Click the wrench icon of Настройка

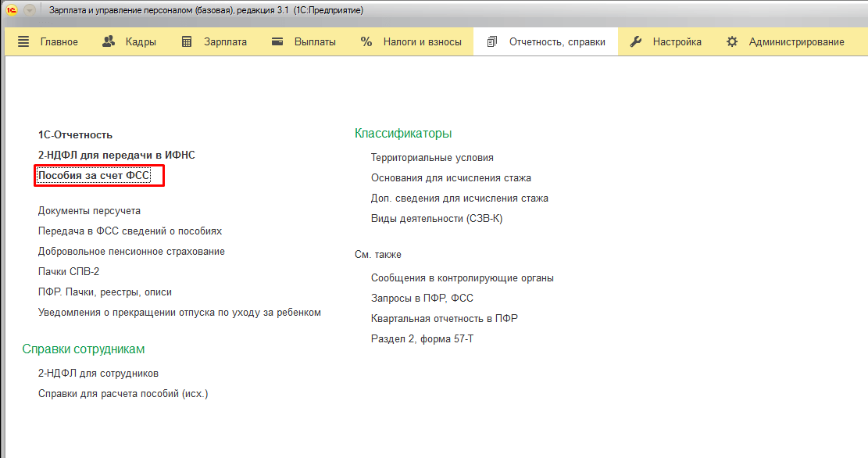point(636,41)
